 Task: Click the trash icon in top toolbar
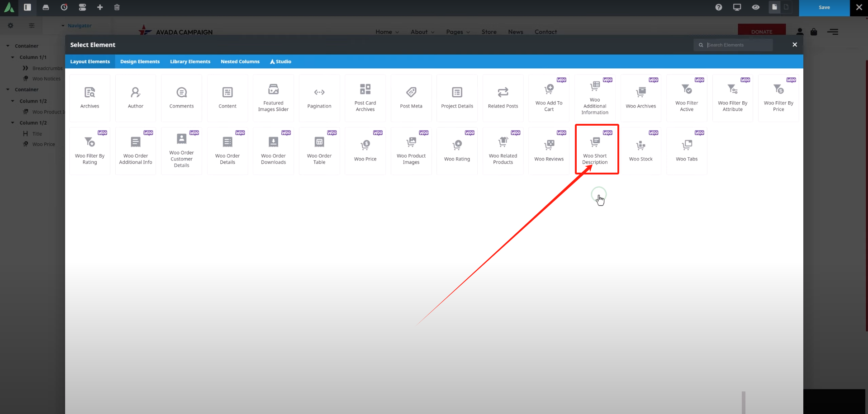[x=117, y=7]
